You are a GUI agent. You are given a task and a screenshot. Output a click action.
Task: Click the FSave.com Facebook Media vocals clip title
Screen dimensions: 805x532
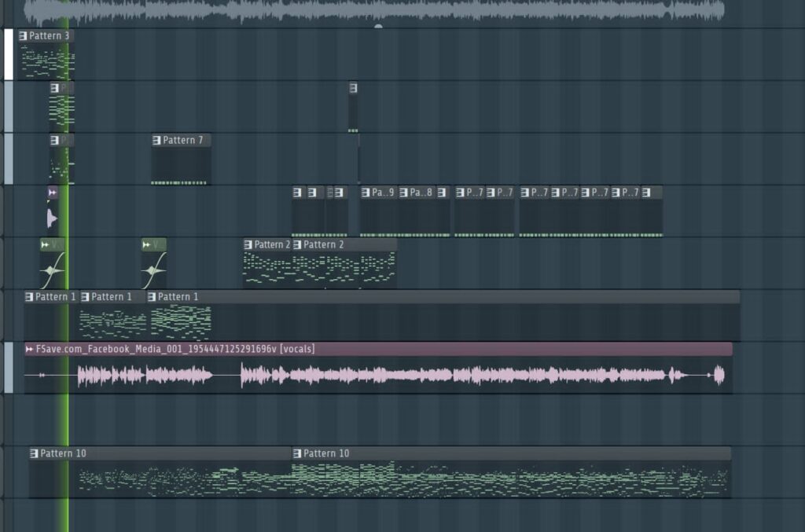173,349
